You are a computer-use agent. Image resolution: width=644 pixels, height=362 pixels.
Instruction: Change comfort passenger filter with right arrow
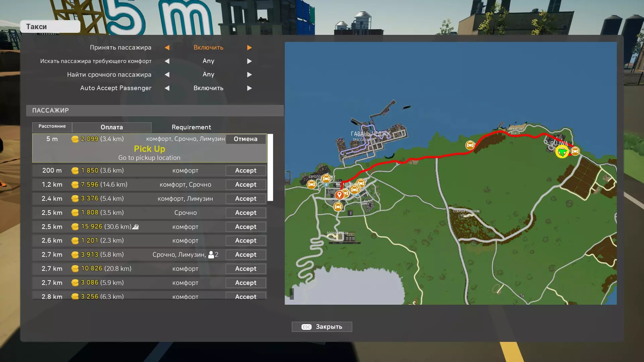click(x=249, y=61)
